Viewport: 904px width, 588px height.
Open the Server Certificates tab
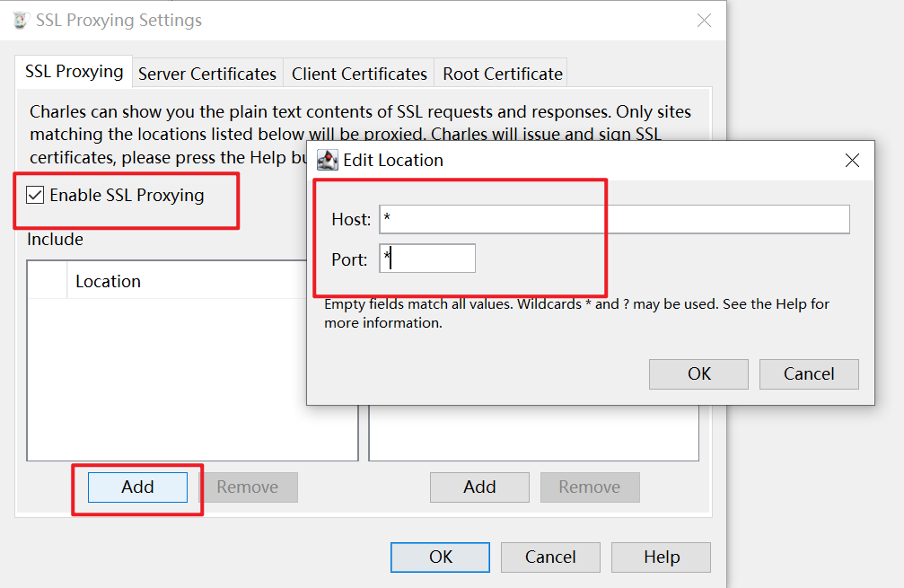pyautogui.click(x=207, y=74)
